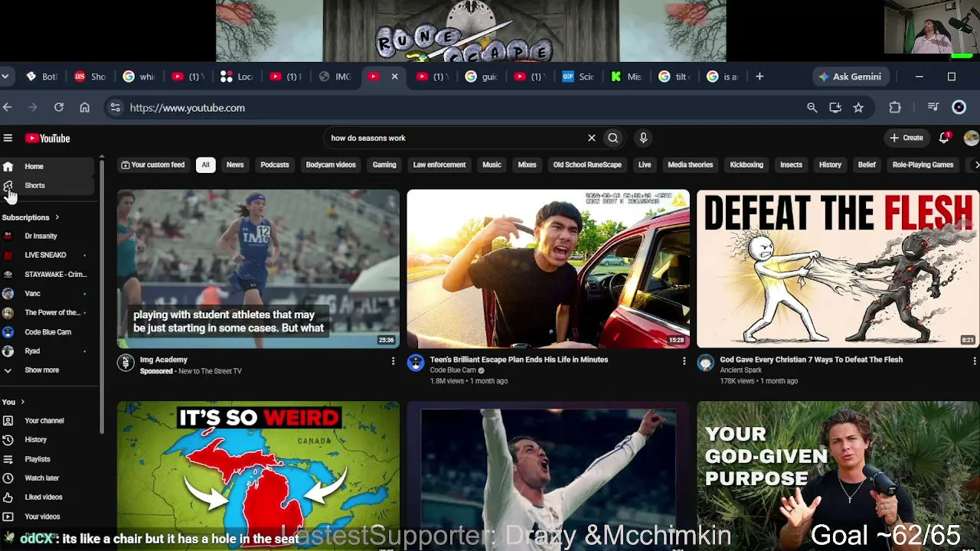This screenshot has height=551, width=980.
Task: Open the browser home page button
Action: point(84,108)
